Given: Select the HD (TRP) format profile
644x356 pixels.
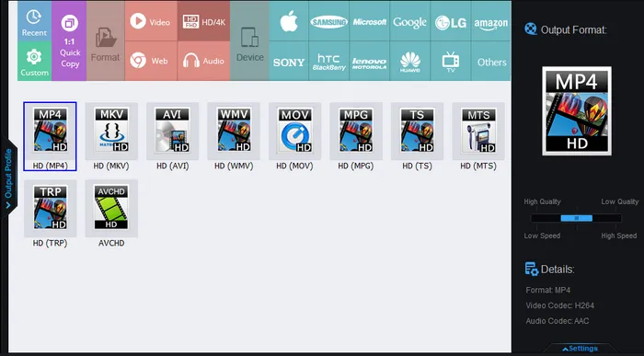Looking at the screenshot, I should pyautogui.click(x=50, y=213).
